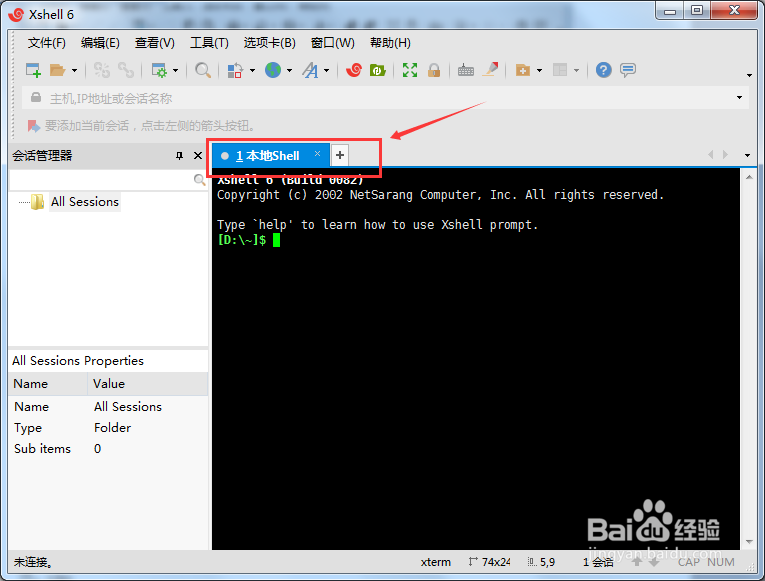The image size is (765, 581).
Task: Open the 查看(V) menu
Action: tap(155, 43)
